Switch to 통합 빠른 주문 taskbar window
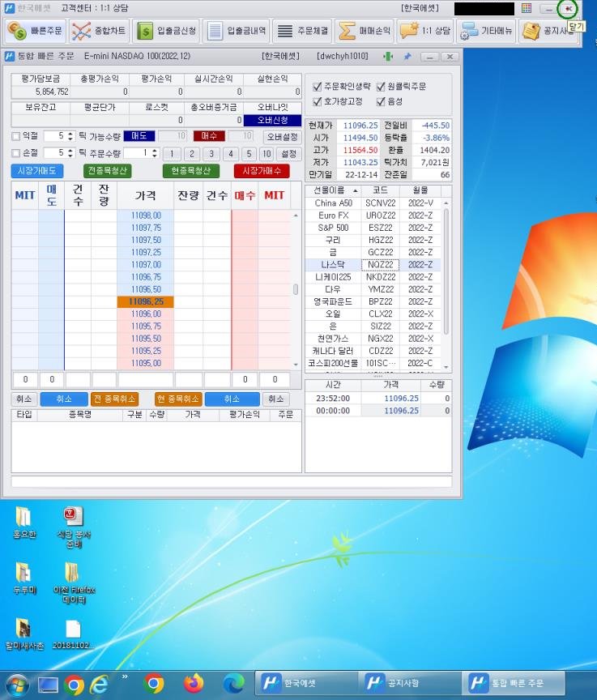 [514, 684]
